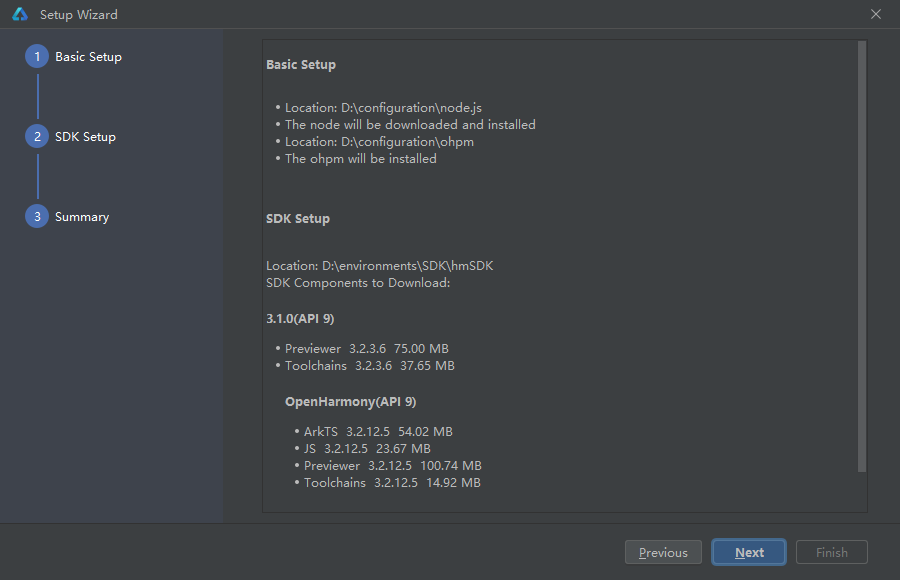This screenshot has height=580, width=900.
Task: Click the ohpm location line
Action: click(379, 142)
